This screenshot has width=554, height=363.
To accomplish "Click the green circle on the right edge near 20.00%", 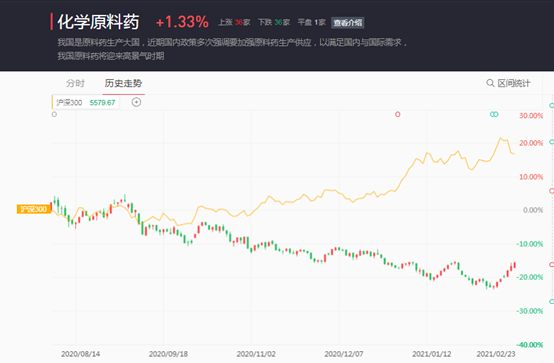I will (x=552, y=142).
